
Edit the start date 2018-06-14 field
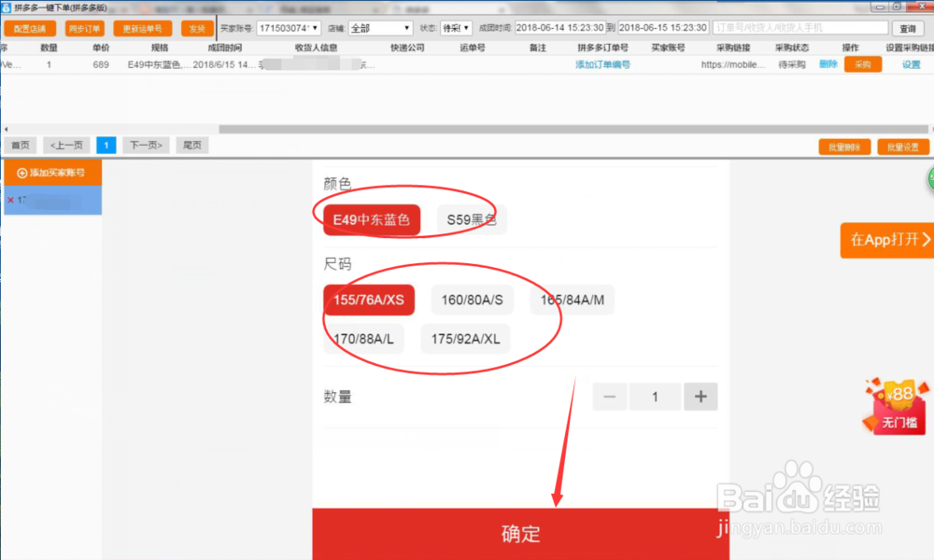(x=559, y=27)
